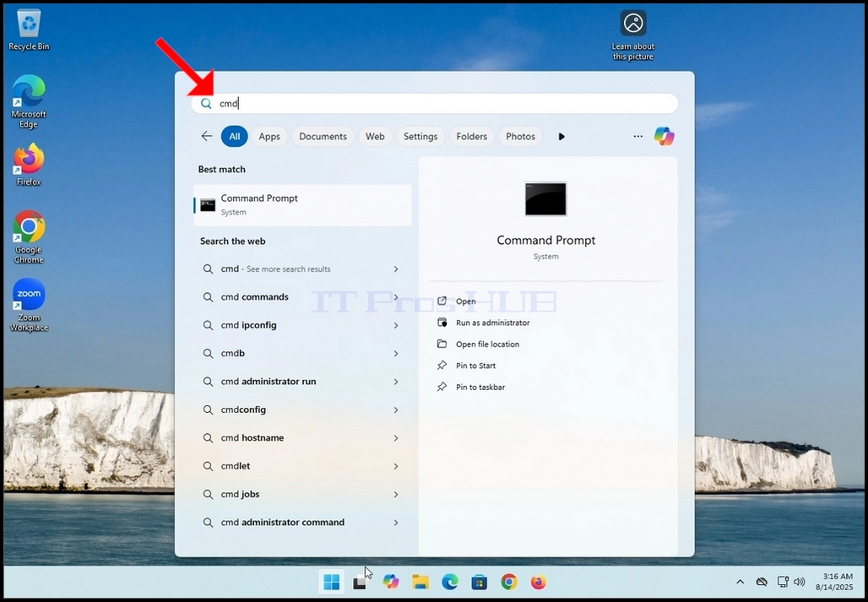This screenshot has width=868, height=602.
Task: Select 'cmdconfig' web suggestion
Action: coord(302,409)
